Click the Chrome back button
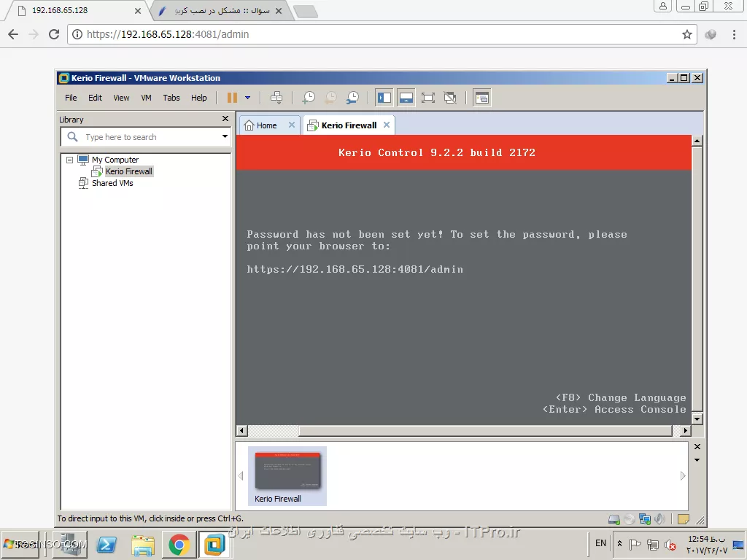The image size is (747, 560). click(13, 34)
